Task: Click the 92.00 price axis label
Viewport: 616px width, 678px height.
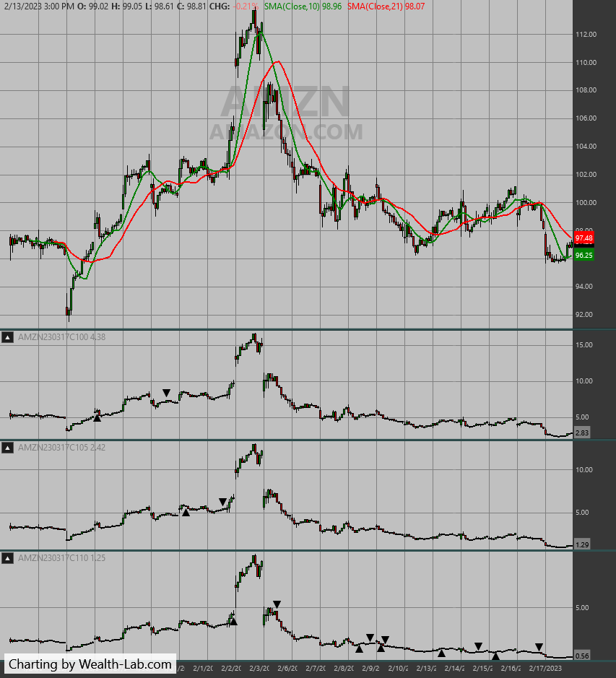Action: click(584, 315)
